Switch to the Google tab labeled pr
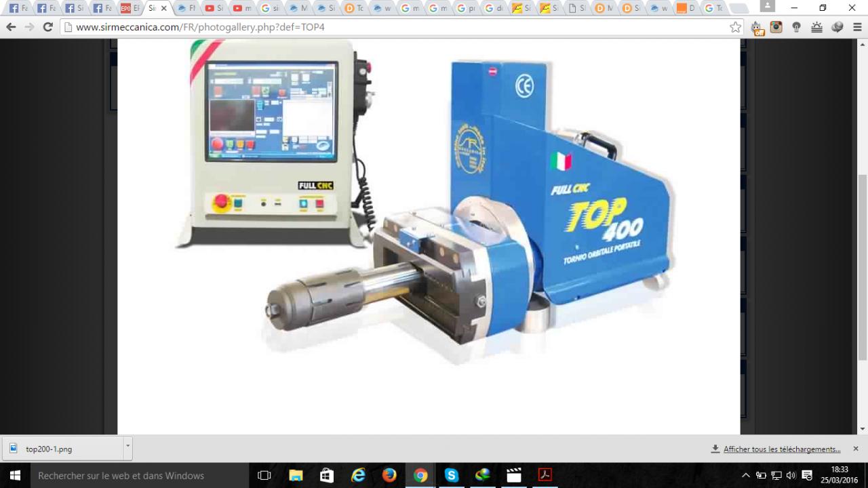The image size is (868, 488). 465,9
